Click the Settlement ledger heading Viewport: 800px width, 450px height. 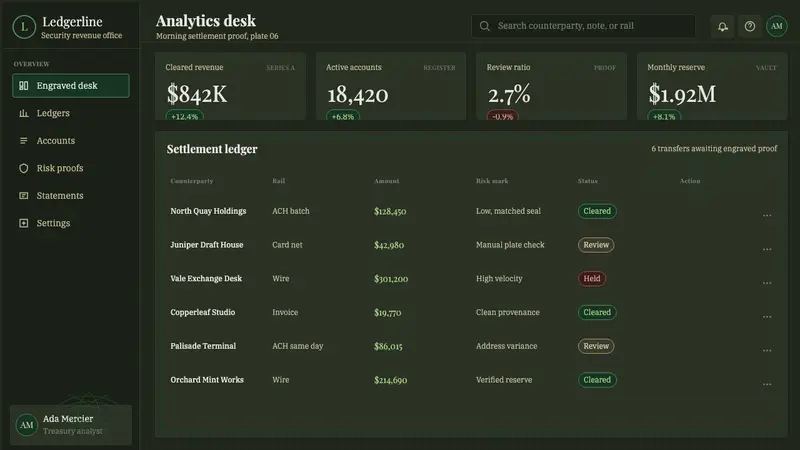coord(212,149)
